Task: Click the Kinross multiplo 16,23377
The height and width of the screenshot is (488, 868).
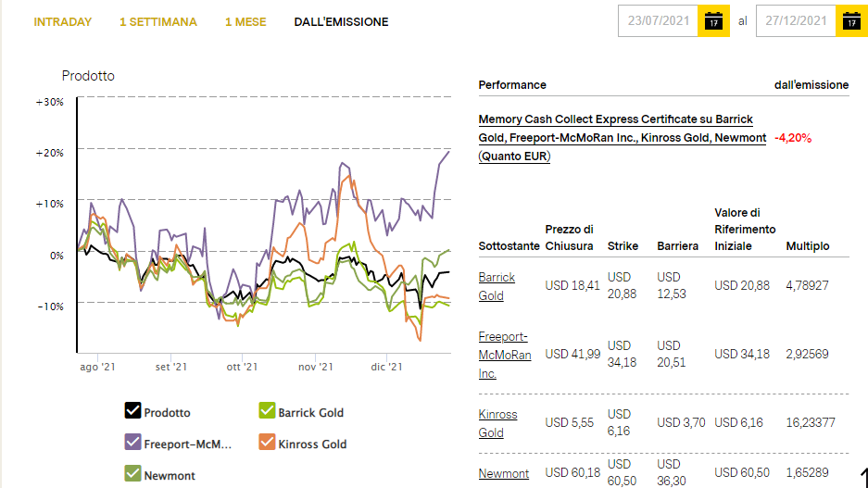Action: (x=811, y=422)
